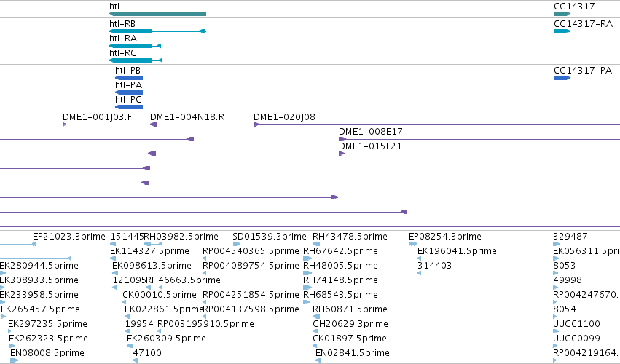The width and height of the screenshot is (620, 364).
Task: Select the SD01539.3prime EST label
Action: [270, 237]
